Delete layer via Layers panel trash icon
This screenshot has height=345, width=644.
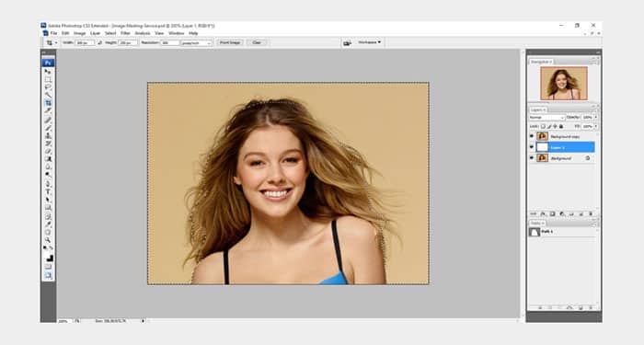click(591, 214)
